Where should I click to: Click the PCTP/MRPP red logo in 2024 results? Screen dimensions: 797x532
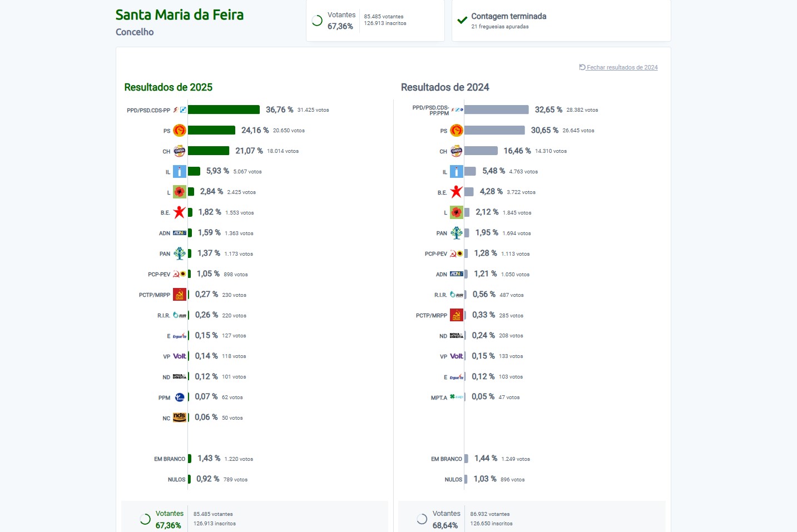pos(456,315)
